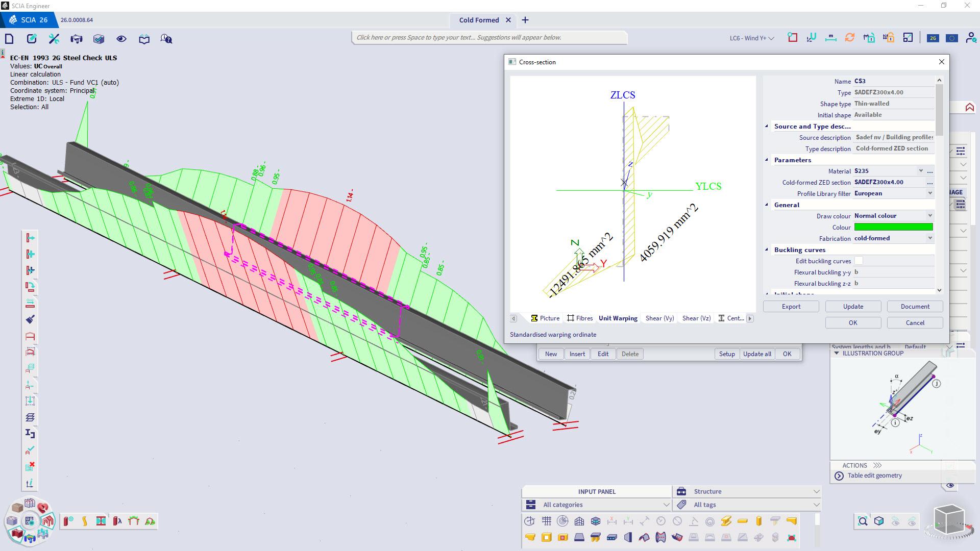980x551 pixels.
Task: Click the zoom magnifier icon near bottom right
Action: coord(863,521)
